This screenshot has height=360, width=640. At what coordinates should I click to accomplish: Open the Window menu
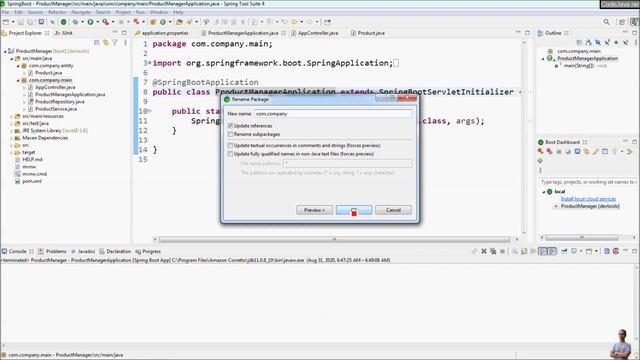[159, 12]
